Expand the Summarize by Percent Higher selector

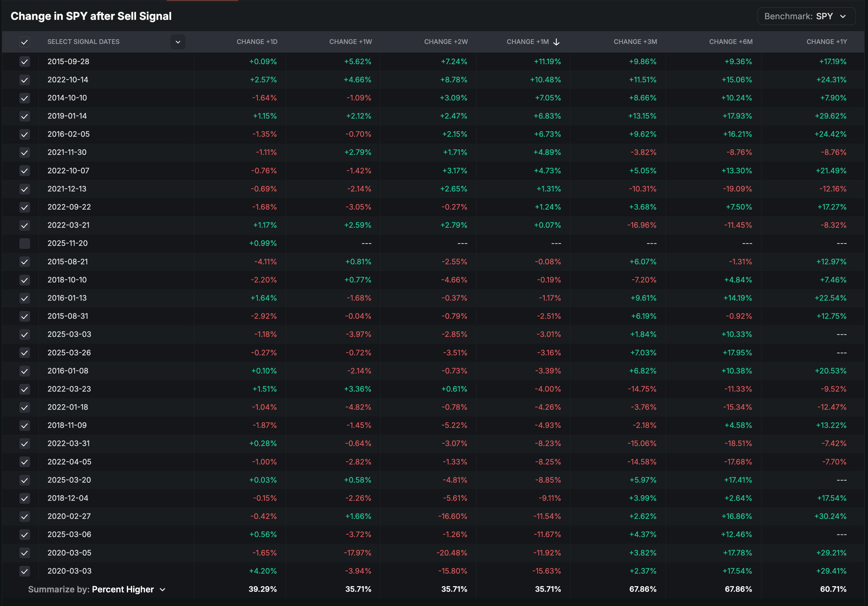pos(123,589)
